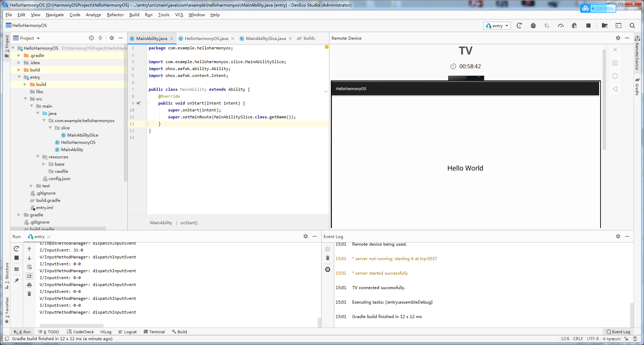The width and height of the screenshot is (644, 345).
Task: Toggle tool window bars icon in status bar
Action: (x=7, y=339)
